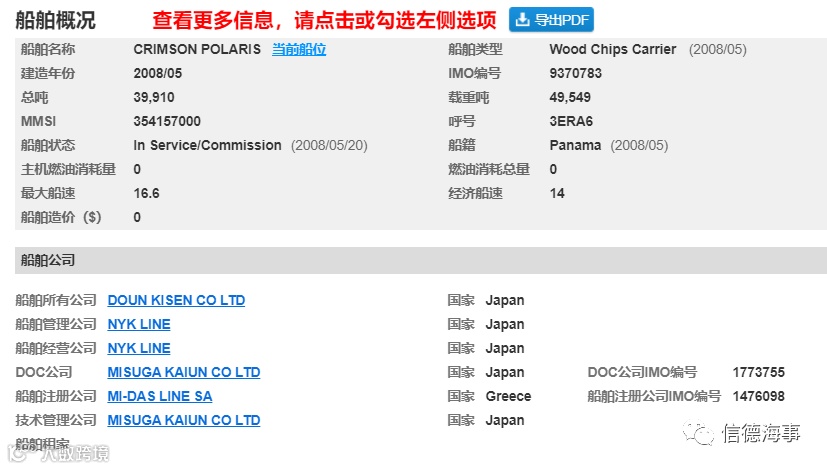The width and height of the screenshot is (827, 469).
Task: Select ship name text CRIMSON POLARIS
Action: click(x=197, y=49)
